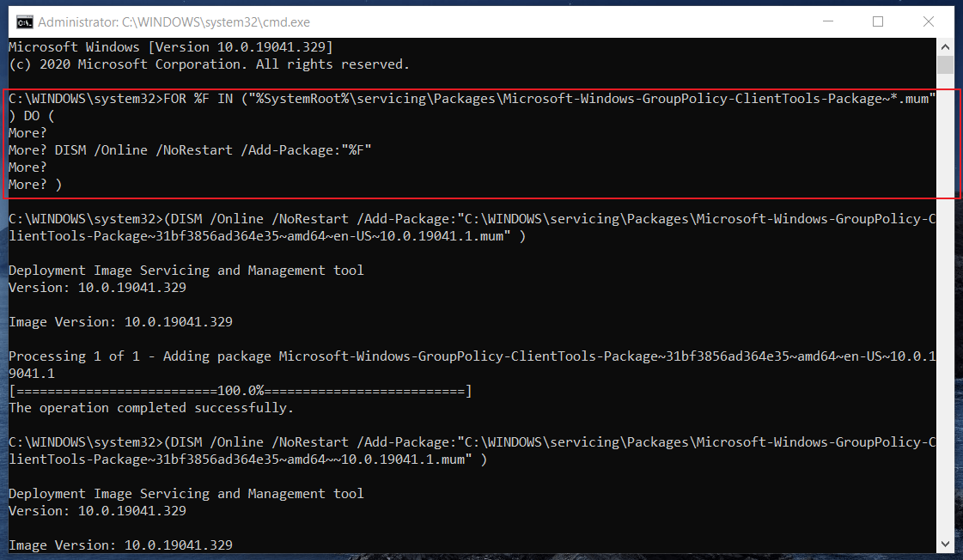Select the Administrator title bar text
This screenshot has height=560, width=963.
[x=166, y=21]
